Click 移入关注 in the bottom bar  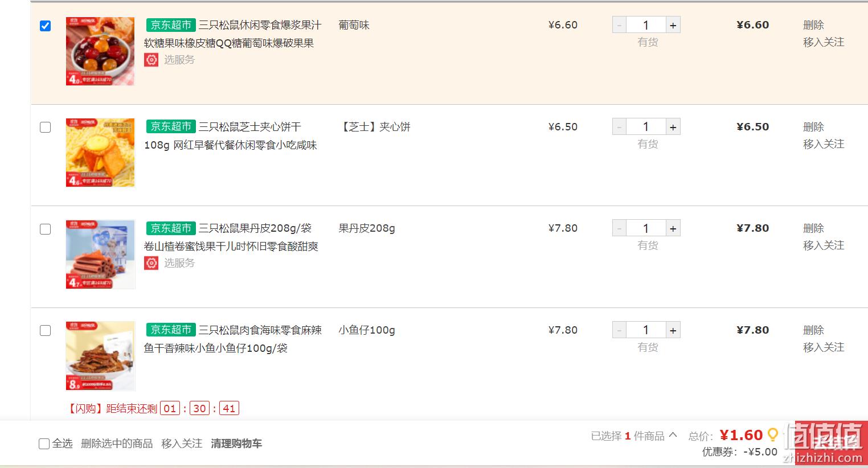182,444
